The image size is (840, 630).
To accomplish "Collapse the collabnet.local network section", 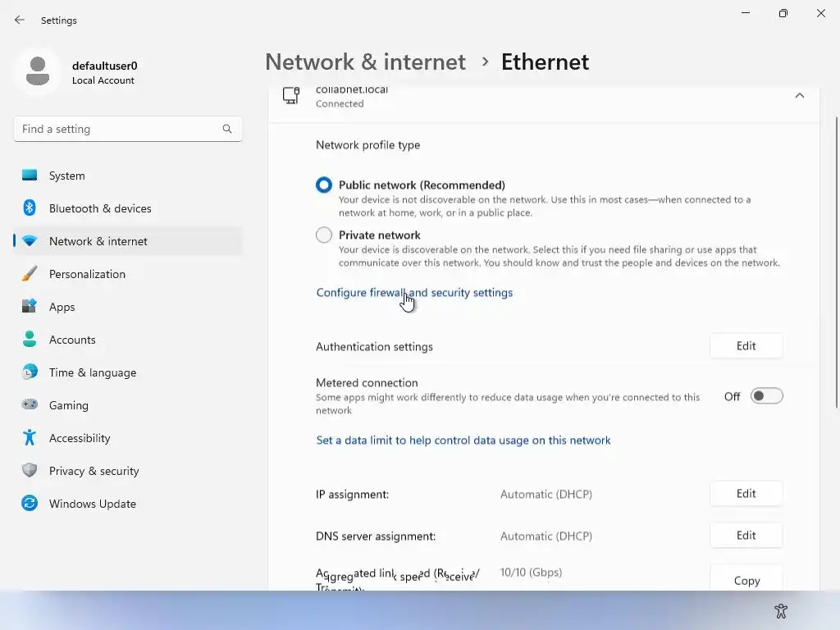I will pos(799,96).
